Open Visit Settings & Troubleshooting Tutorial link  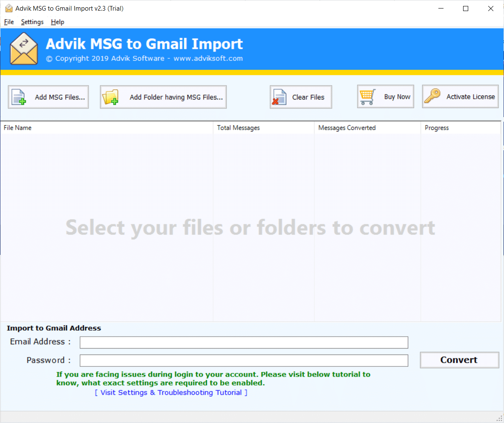tap(171, 392)
